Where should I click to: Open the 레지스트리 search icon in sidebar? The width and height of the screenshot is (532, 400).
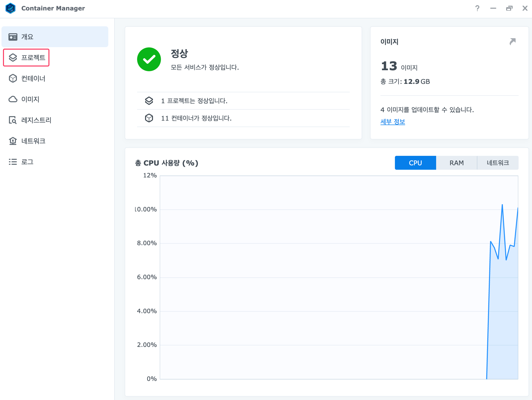[13, 120]
